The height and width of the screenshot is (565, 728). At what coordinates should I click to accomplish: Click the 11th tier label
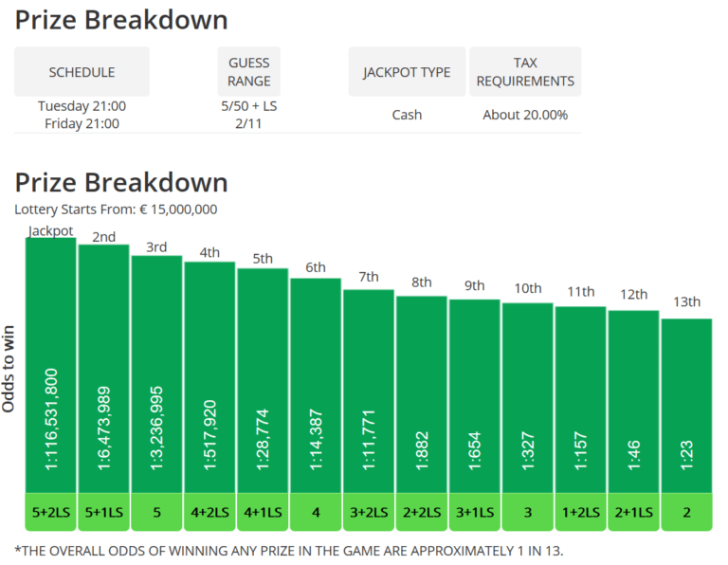pos(580,292)
